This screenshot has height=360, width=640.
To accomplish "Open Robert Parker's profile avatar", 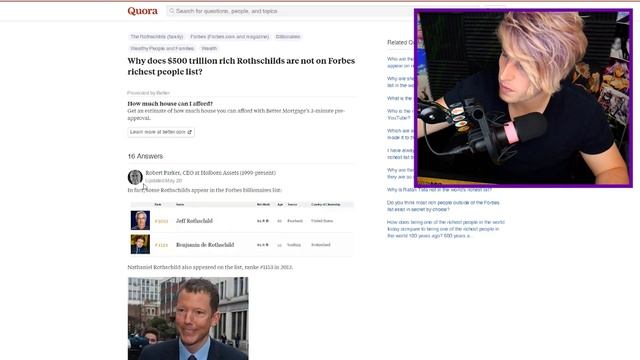I will tap(135, 177).
